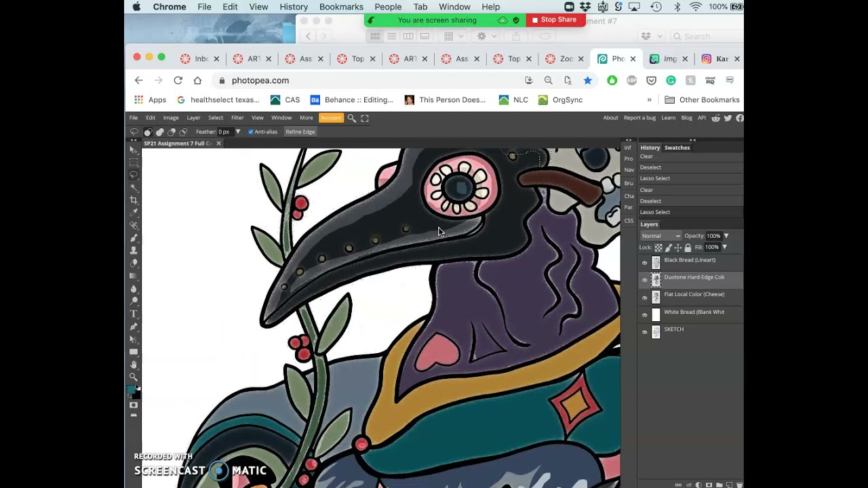The image size is (868, 488).
Task: Select the Dodge tool
Action: tap(134, 301)
